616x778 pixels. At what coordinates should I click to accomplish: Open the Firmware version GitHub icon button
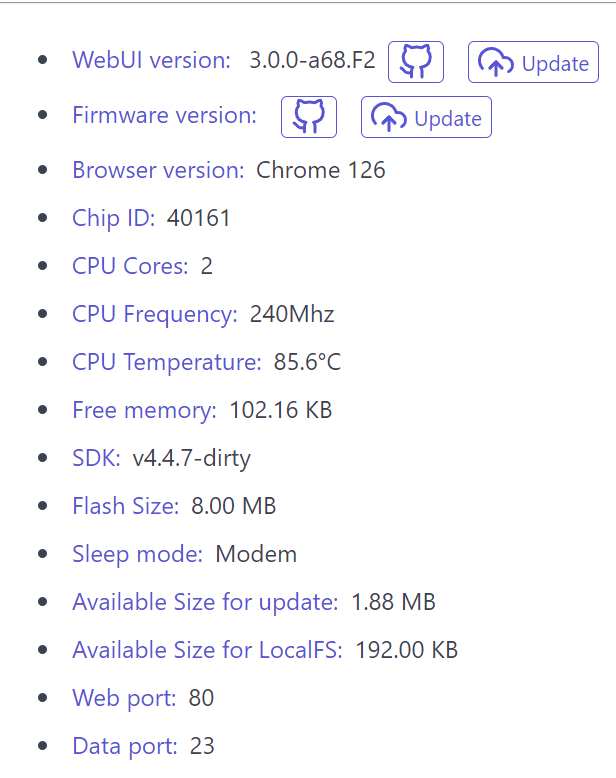[x=309, y=117]
